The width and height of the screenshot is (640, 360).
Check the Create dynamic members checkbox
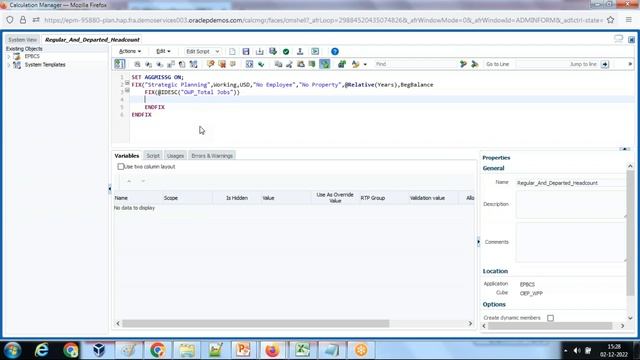point(550,318)
